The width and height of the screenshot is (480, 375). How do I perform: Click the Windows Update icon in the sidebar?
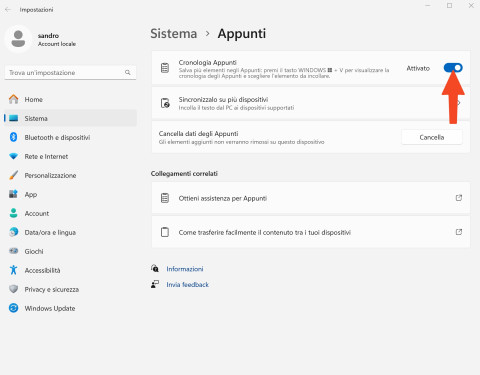[x=13, y=308]
